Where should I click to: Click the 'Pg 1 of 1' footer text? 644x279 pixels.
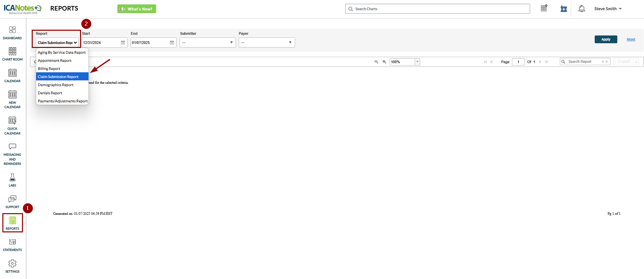(x=614, y=213)
